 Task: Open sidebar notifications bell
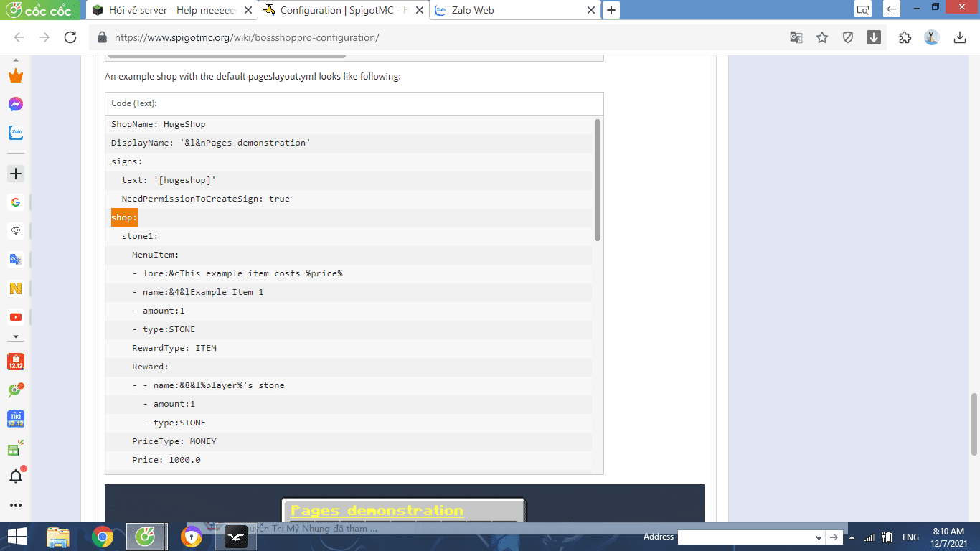[16, 476]
